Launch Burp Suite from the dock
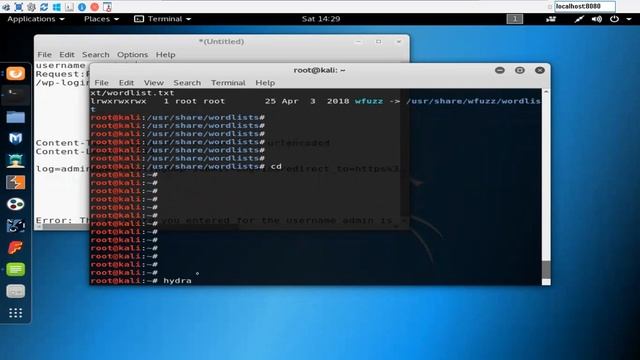Viewport: 640px width, 360px height. coord(16,182)
